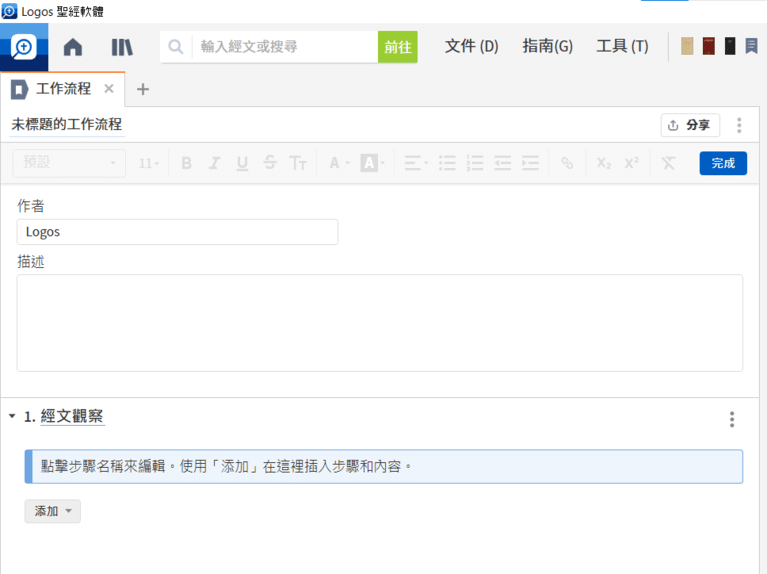Image resolution: width=767 pixels, height=574 pixels.
Task: Open the 預設 style dropdown
Action: pyautogui.click(x=69, y=163)
